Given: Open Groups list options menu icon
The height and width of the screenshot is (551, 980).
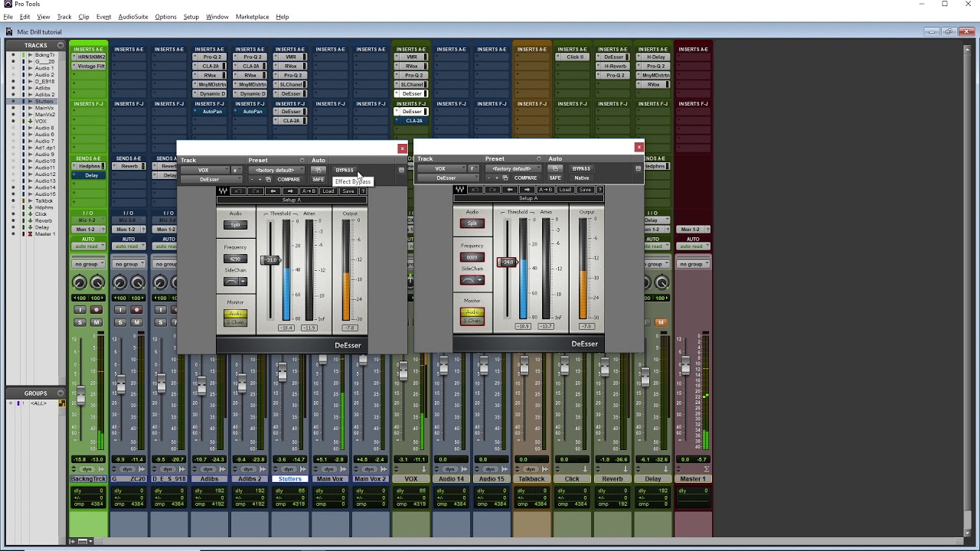Looking at the screenshot, I should [x=61, y=393].
